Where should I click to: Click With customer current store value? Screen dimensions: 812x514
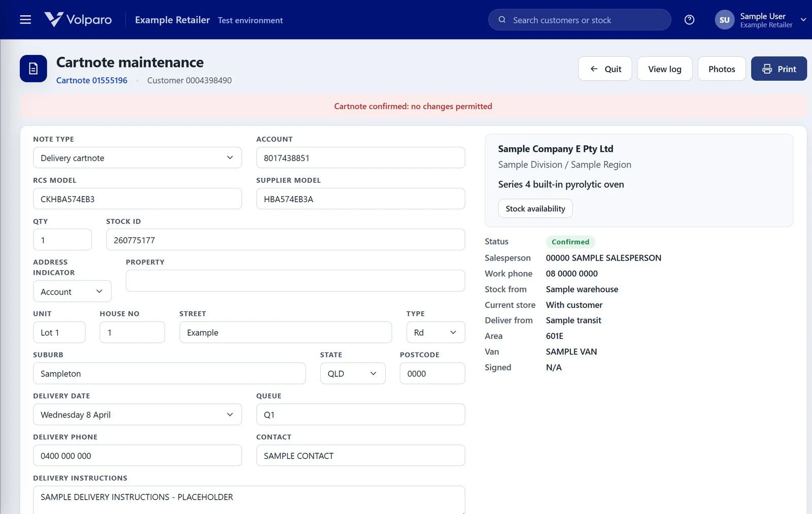click(574, 305)
